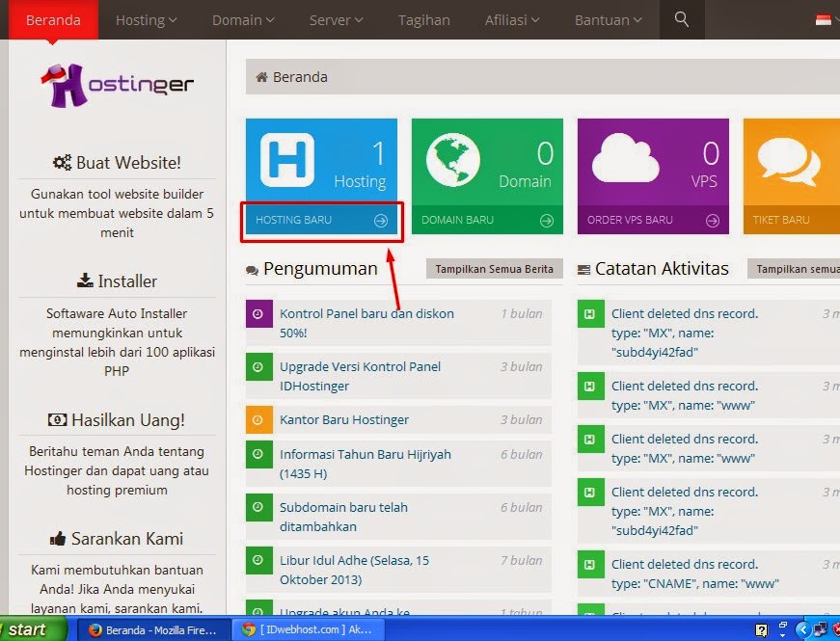Viewport: 840px width, 641px height.
Task: Click the "0 Domain" count on green tile
Action: (x=525, y=165)
